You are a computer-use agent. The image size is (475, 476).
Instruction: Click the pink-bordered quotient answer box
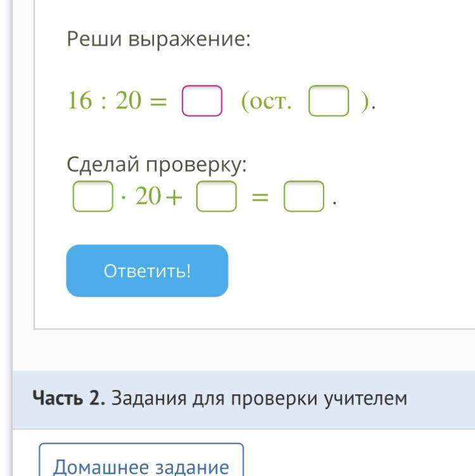pos(202,101)
